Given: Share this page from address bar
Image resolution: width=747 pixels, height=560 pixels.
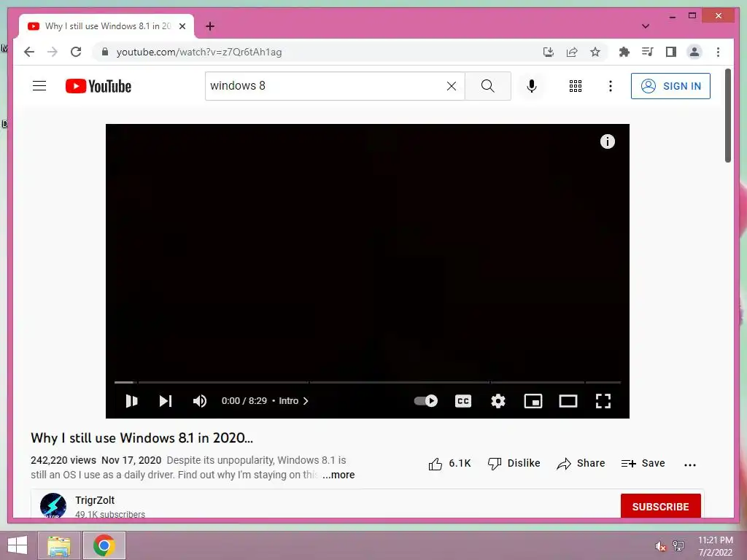Looking at the screenshot, I should tap(572, 52).
